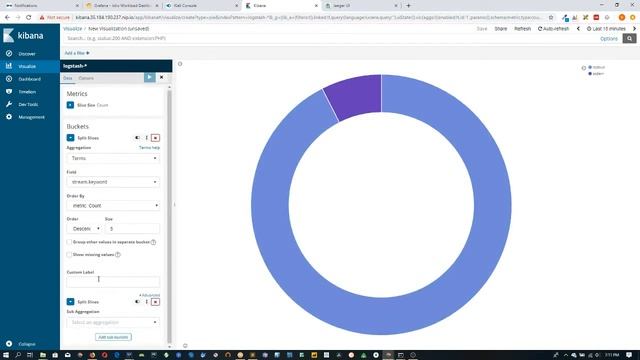Viewport: 640px width, 360px height.
Task: Grab reorder handle of second Split Slices
Action: click(147, 302)
